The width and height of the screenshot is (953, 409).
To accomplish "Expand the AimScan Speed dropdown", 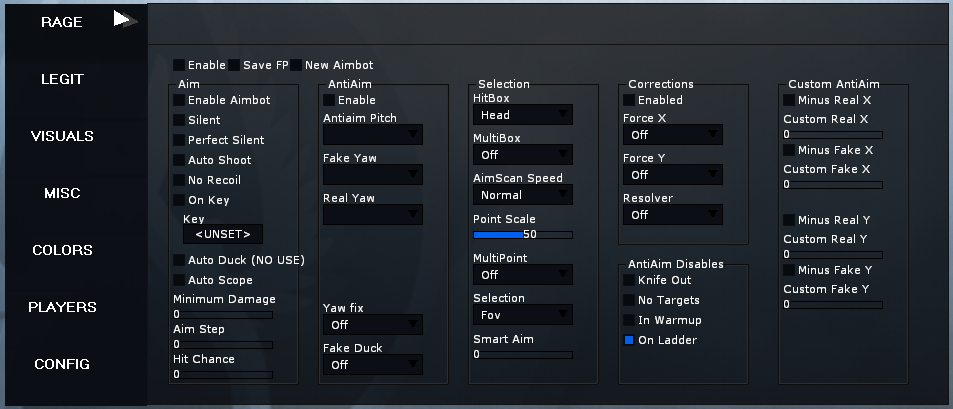I will [523, 195].
